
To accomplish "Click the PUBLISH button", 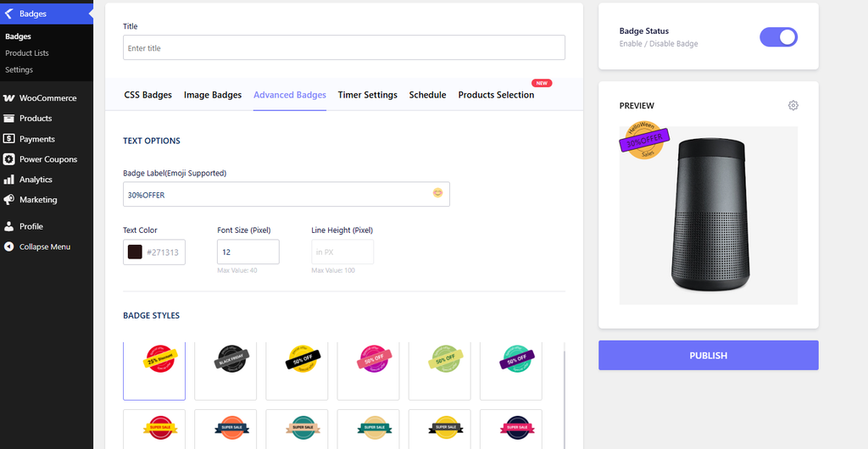I will click(x=708, y=355).
